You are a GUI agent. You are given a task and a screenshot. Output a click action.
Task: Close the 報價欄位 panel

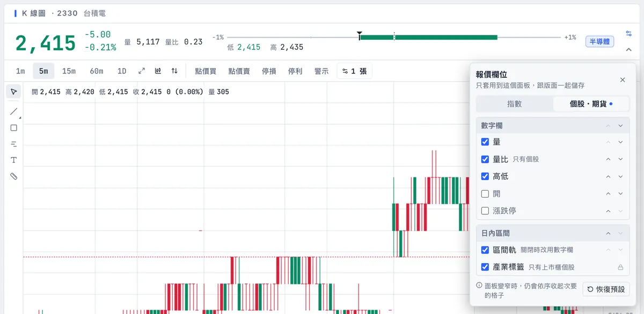623,80
